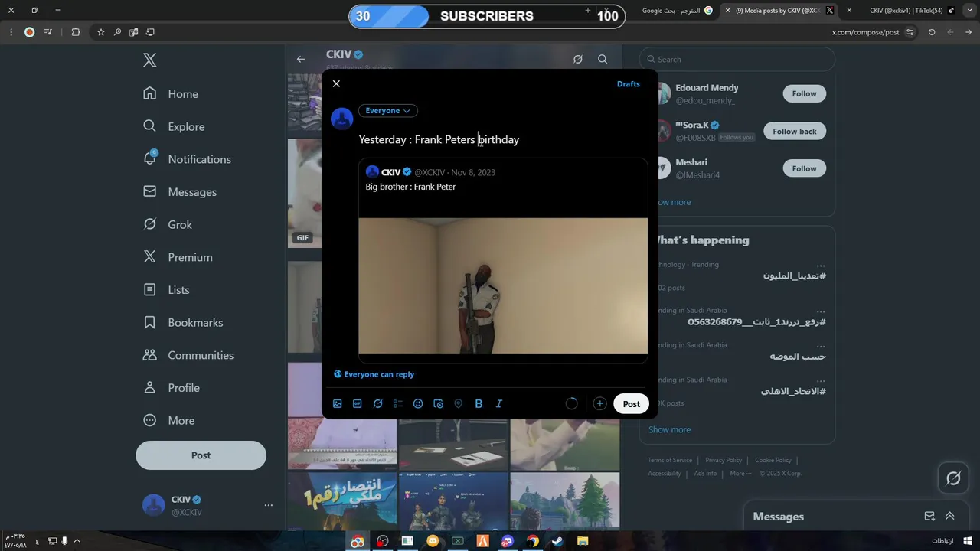Bookmark the page with the star icon
The height and width of the screenshot is (551, 980).
pos(100,32)
